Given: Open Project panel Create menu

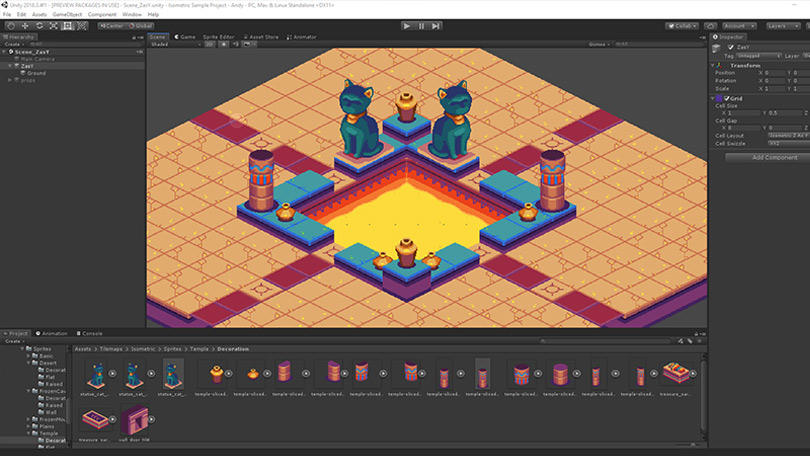Looking at the screenshot, I should point(14,341).
